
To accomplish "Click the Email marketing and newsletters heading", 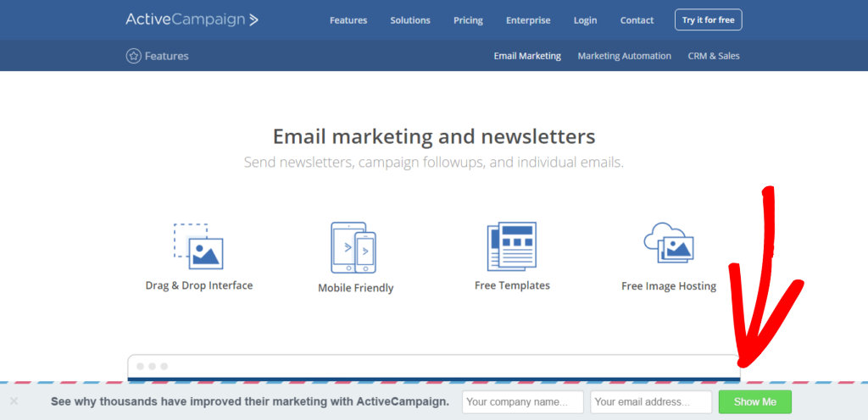I will click(x=434, y=136).
